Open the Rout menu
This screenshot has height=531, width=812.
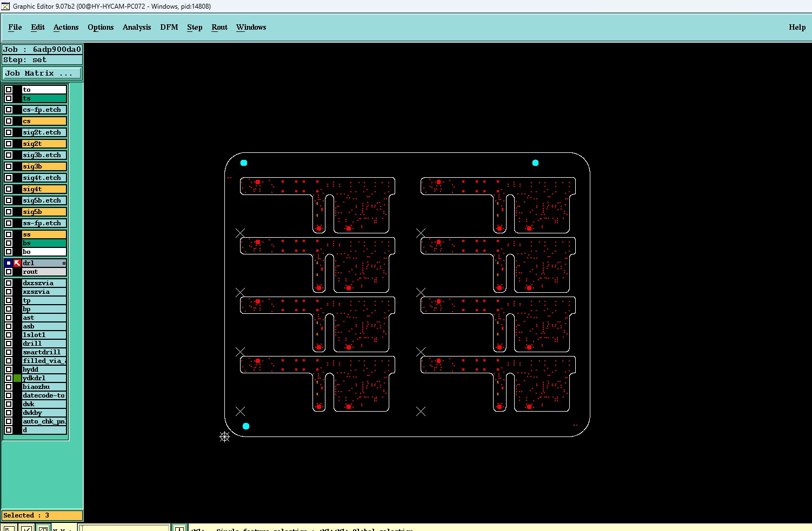click(x=219, y=27)
